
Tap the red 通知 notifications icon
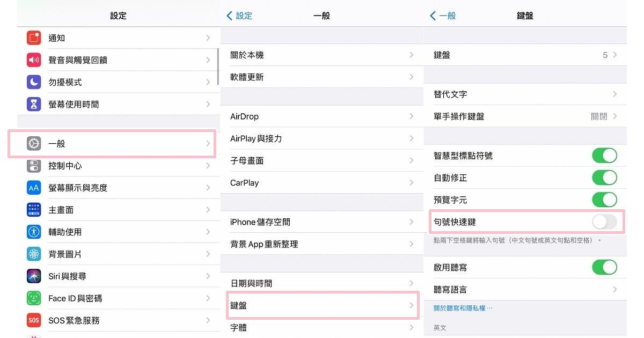pos(34,38)
